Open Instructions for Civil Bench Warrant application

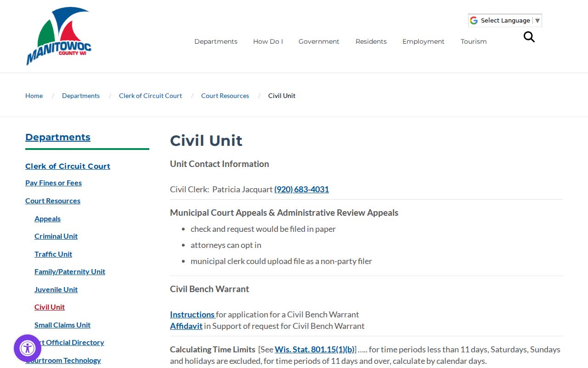192,315
